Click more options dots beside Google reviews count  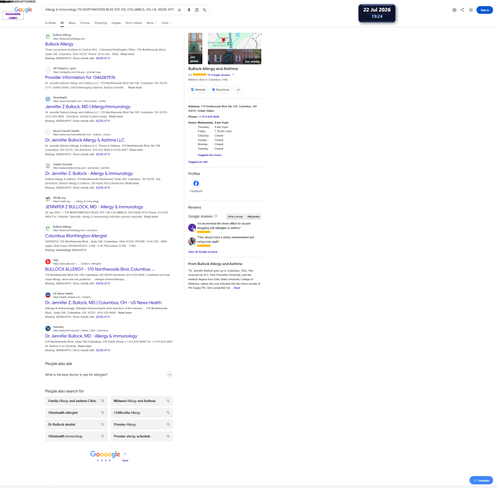click(x=233, y=75)
